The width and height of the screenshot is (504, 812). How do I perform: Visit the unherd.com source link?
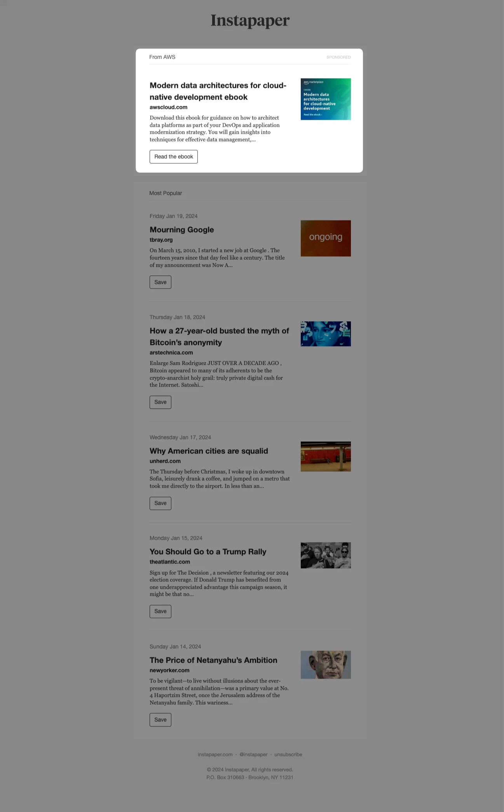click(165, 461)
